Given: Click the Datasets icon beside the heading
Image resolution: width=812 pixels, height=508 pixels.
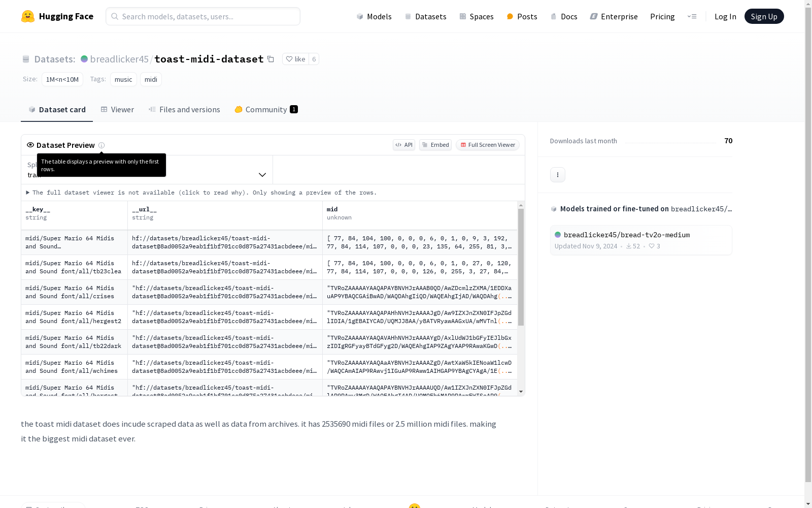Looking at the screenshot, I should pos(26,59).
